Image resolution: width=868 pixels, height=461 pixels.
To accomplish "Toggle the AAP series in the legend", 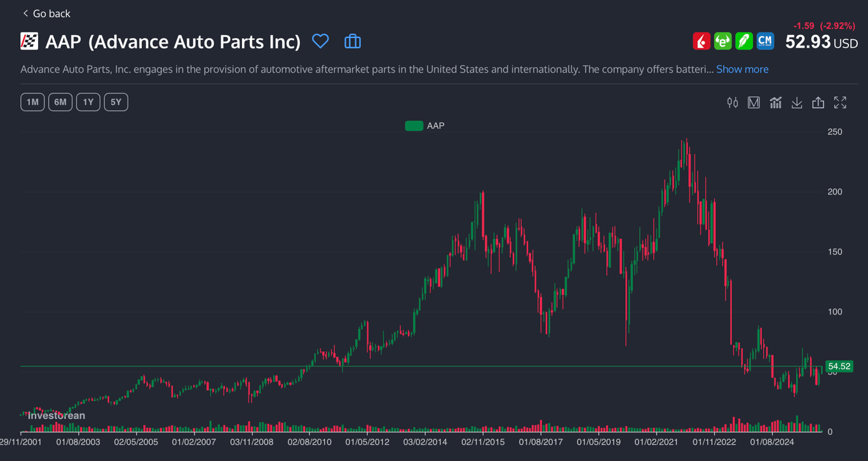I will point(425,126).
